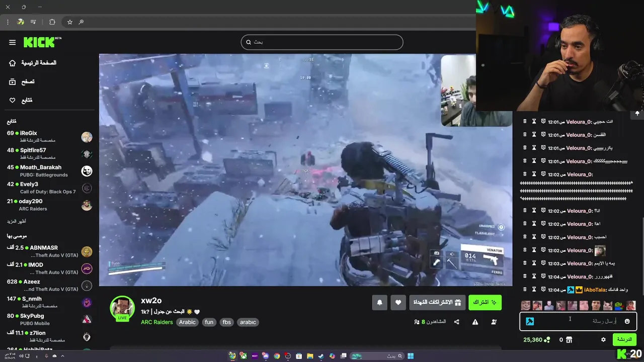Open Steam from the taskbar
Image resolution: width=644 pixels, height=362 pixels.
click(321, 356)
